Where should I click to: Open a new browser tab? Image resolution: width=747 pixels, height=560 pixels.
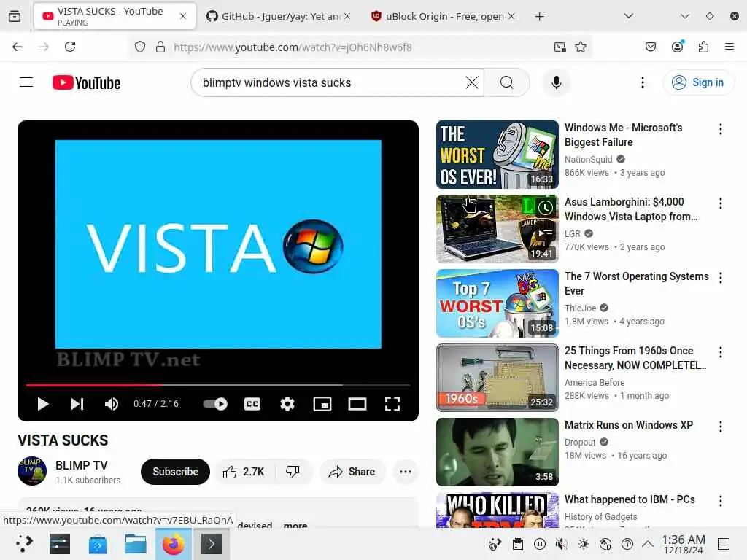[x=539, y=16]
